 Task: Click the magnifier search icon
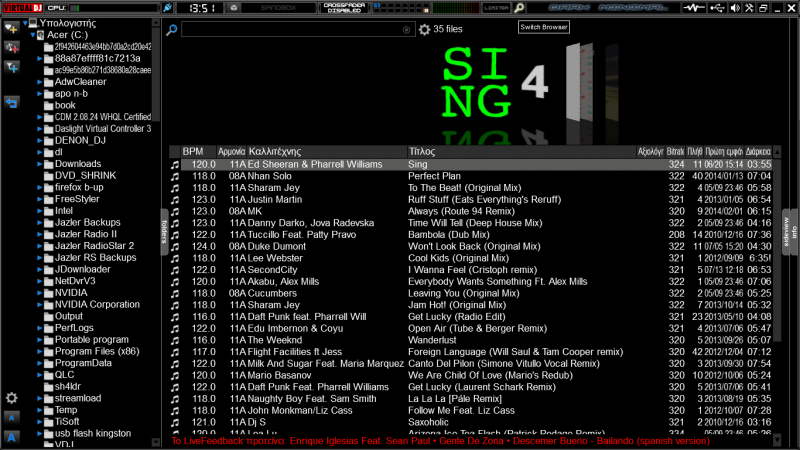172,30
